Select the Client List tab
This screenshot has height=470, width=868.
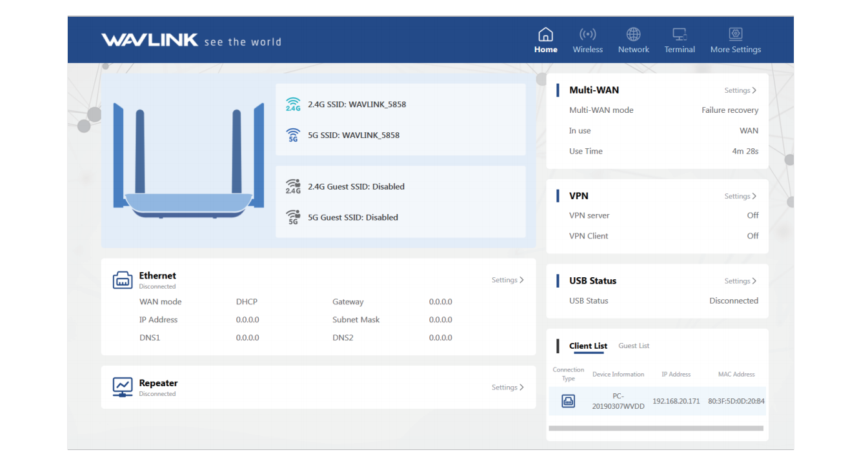click(x=588, y=346)
